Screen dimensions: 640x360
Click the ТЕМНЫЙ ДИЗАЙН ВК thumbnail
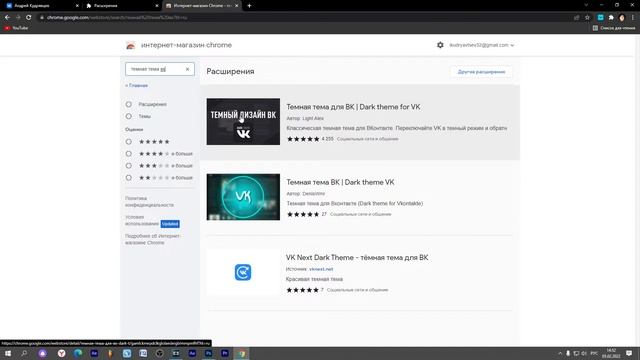point(243,122)
